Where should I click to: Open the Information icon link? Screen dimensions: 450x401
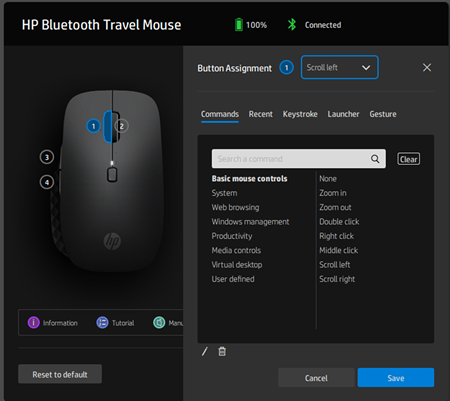point(33,322)
